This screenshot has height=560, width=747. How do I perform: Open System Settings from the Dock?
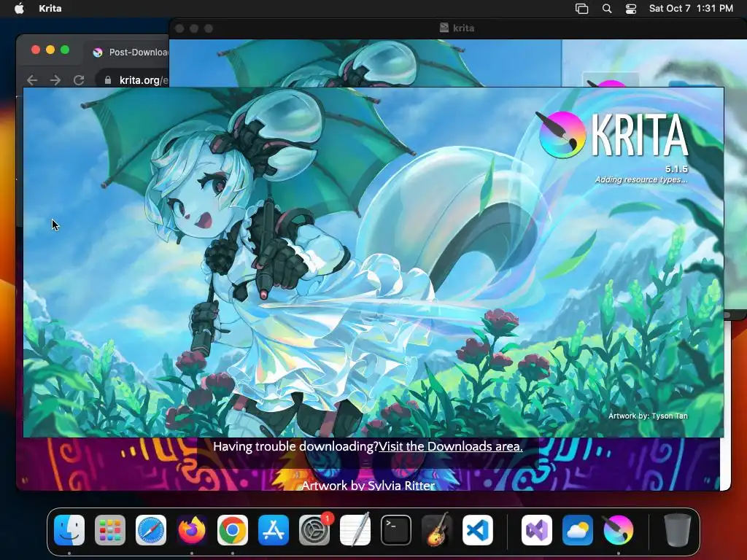314,530
